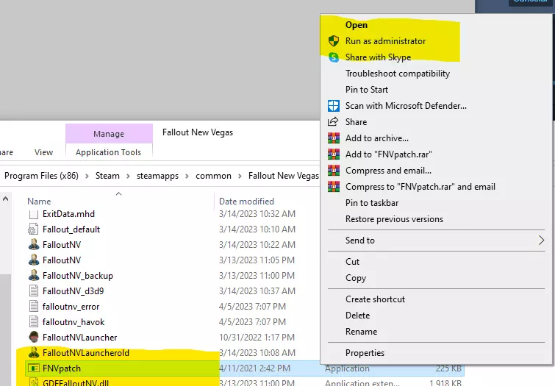Click the Skype icon in context menu
The image size is (555, 392).
[334, 57]
